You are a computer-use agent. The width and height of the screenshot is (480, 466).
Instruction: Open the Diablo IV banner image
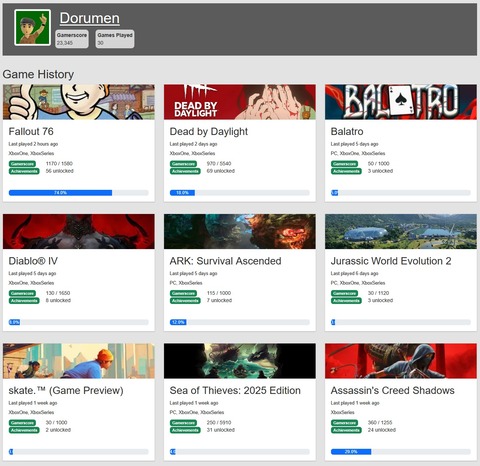tap(79, 231)
